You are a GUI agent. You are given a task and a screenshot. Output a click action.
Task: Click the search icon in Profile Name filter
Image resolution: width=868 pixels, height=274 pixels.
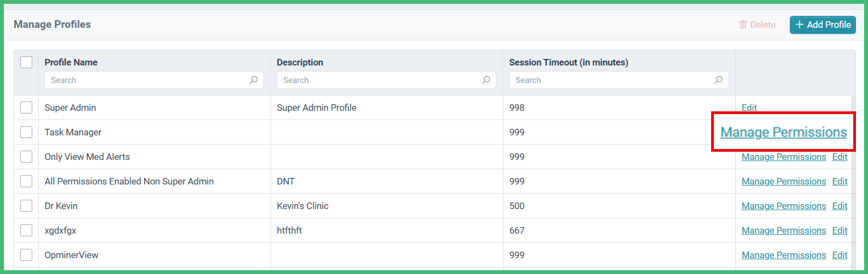pyautogui.click(x=254, y=80)
